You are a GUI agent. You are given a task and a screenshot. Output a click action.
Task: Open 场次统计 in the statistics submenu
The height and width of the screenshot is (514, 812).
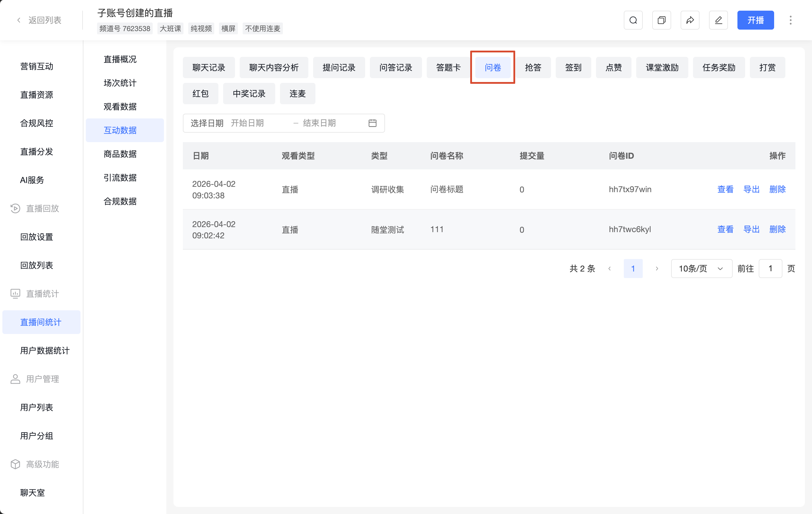tap(120, 83)
